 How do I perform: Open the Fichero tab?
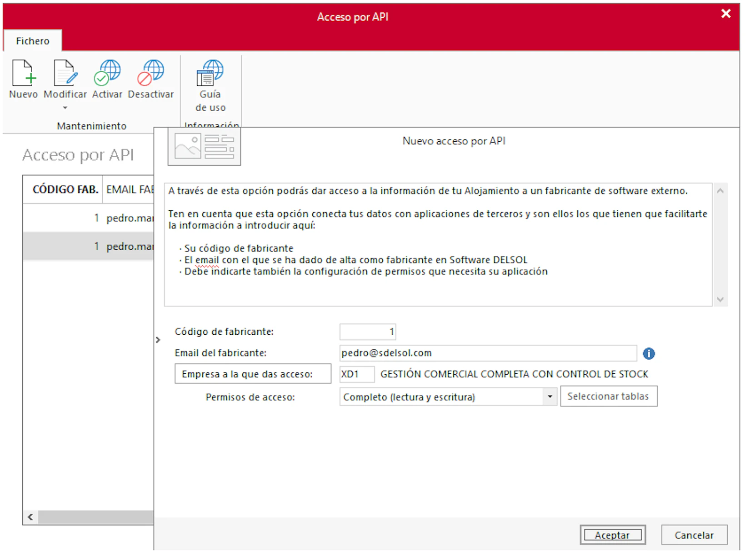[33, 41]
